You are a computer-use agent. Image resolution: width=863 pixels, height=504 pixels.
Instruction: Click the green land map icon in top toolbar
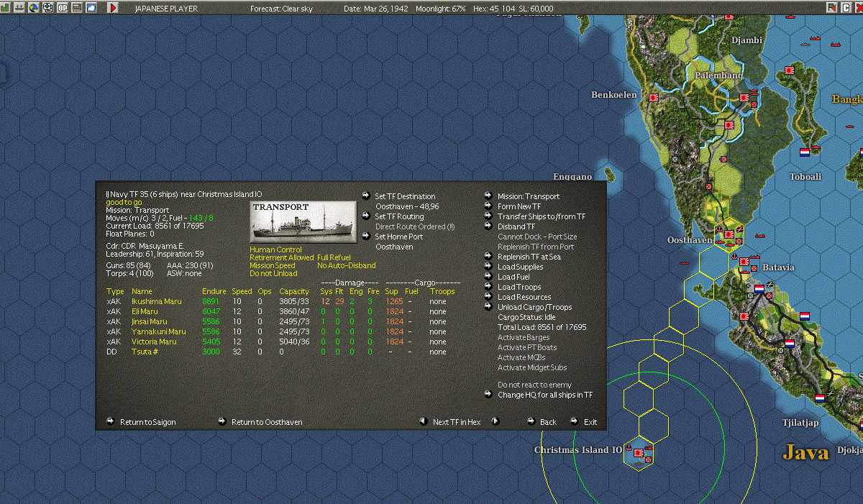6,7
